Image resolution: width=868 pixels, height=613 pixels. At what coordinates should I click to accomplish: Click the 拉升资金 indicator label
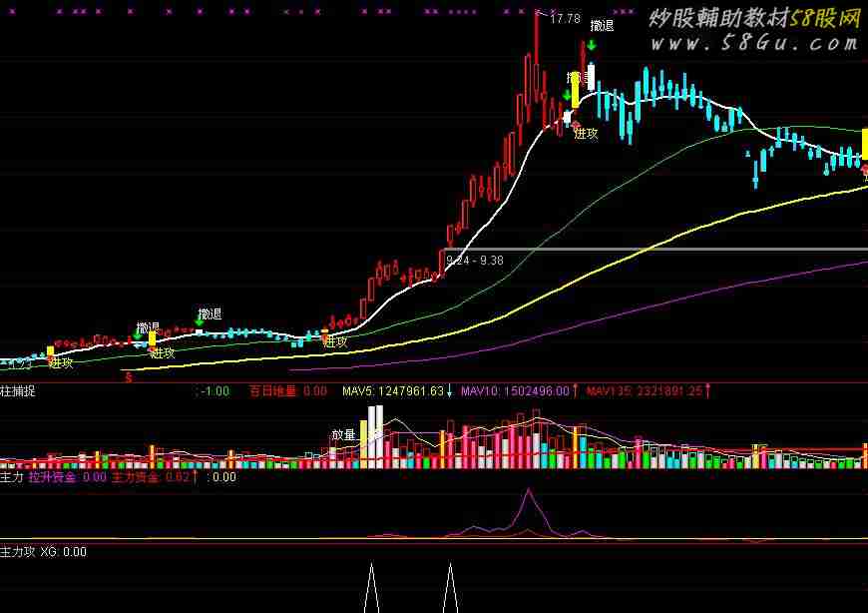[52, 477]
